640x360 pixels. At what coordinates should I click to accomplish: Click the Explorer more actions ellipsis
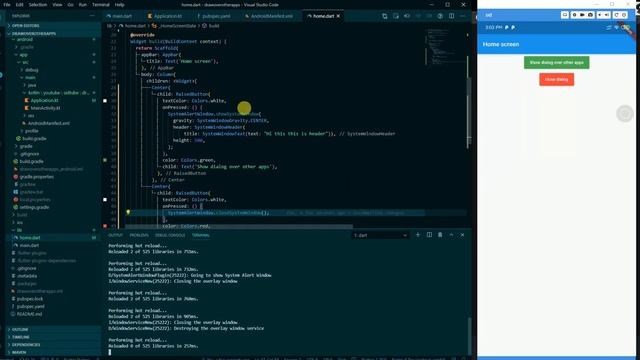(92, 16)
